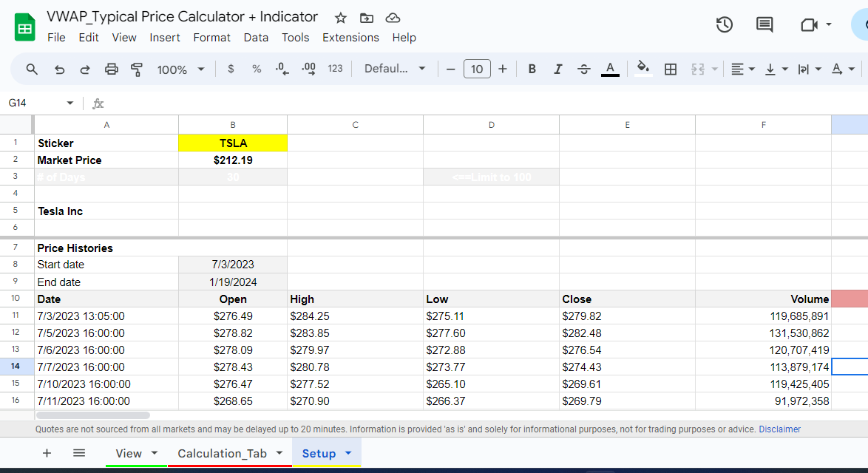Undo the last action

click(x=59, y=69)
